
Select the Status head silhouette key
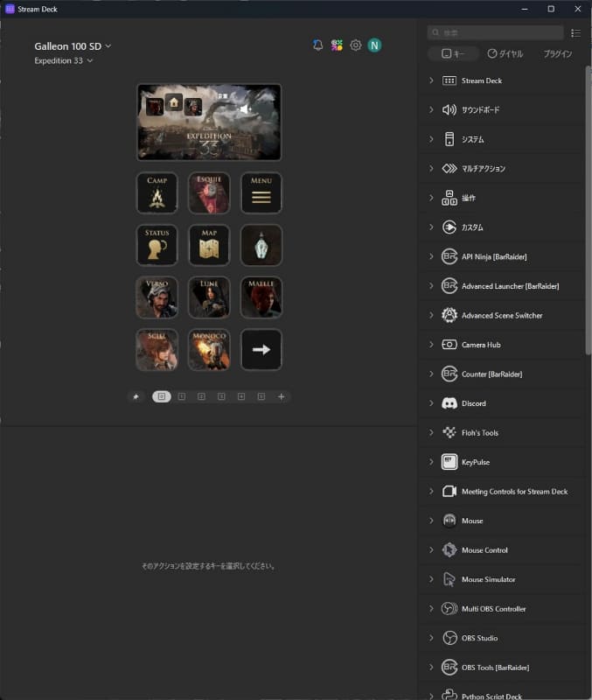(157, 245)
